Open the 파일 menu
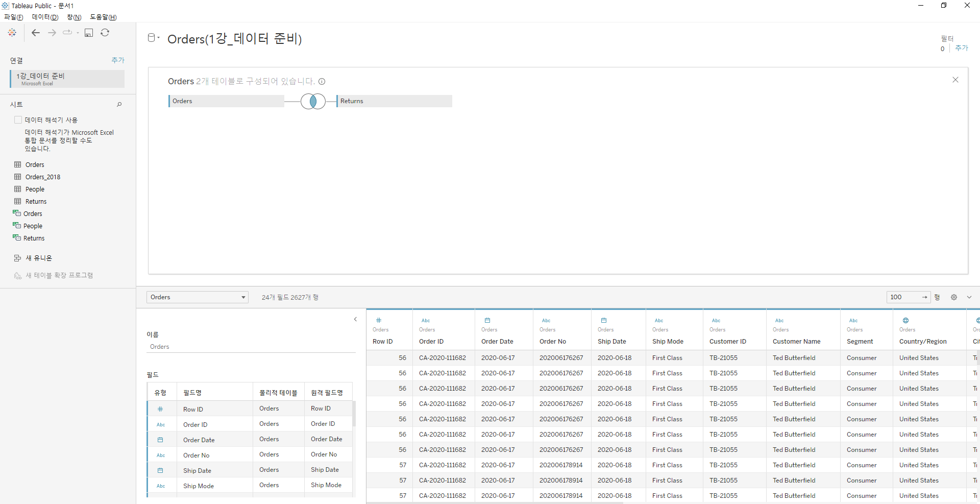 tap(14, 17)
